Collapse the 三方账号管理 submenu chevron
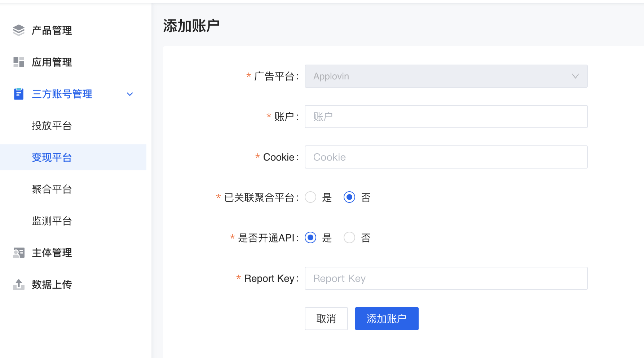The image size is (644, 358). point(130,94)
